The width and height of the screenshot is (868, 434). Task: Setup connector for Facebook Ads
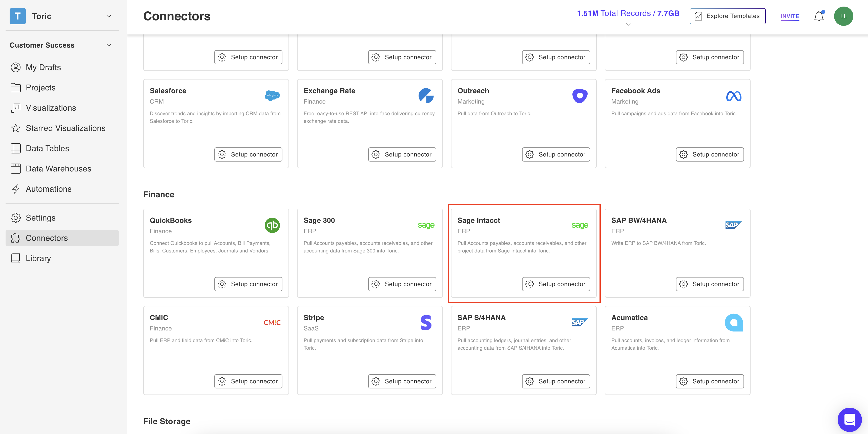710,154
